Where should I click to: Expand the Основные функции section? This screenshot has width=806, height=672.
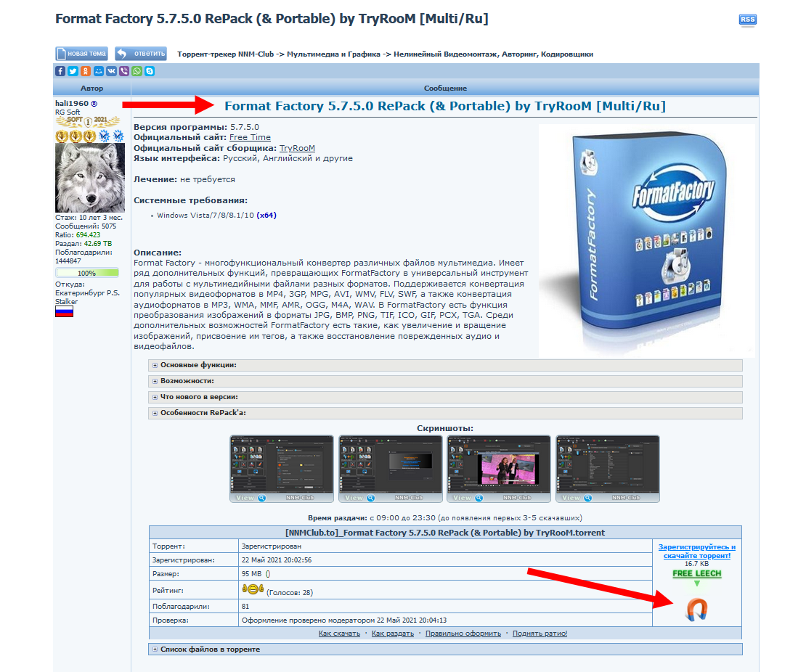pos(445,365)
